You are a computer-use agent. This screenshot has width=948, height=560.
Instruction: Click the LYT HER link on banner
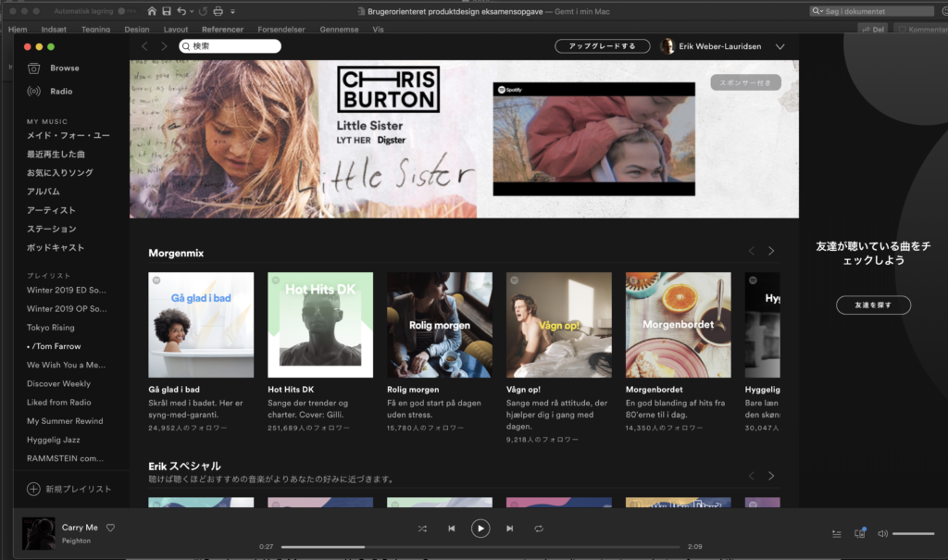353,141
